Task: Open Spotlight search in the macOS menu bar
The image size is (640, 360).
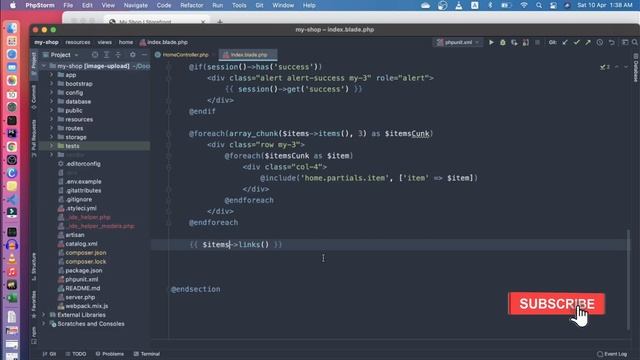Action: click(x=539, y=5)
